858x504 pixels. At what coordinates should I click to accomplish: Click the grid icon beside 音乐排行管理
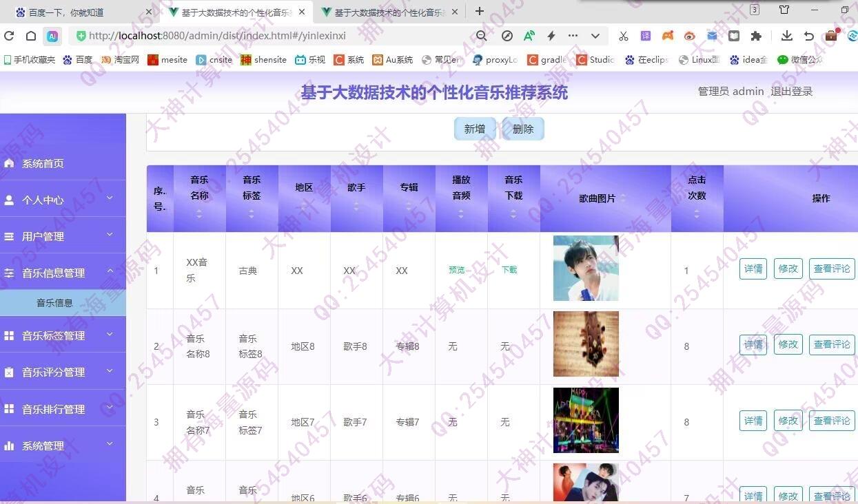(9, 408)
